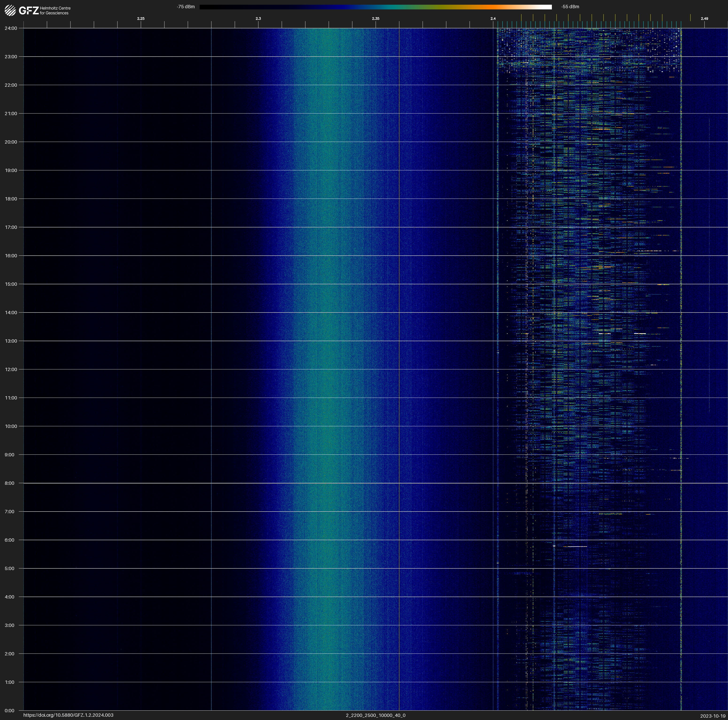
Task: Click the -75 dBm scale label
Action: pos(185,7)
